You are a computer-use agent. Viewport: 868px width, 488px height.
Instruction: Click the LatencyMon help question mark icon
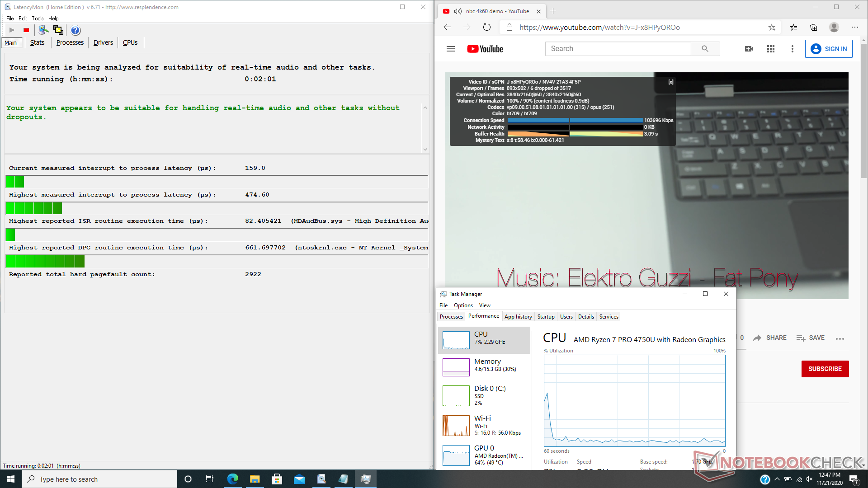click(x=75, y=30)
